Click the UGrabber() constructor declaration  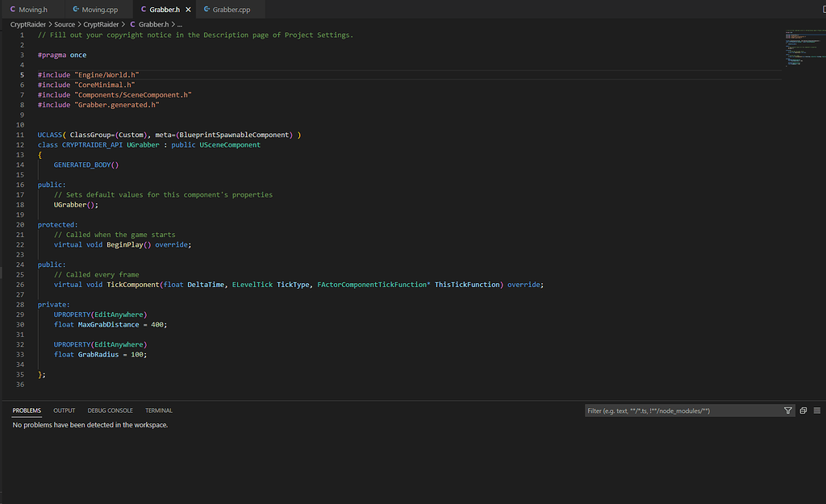tap(76, 205)
